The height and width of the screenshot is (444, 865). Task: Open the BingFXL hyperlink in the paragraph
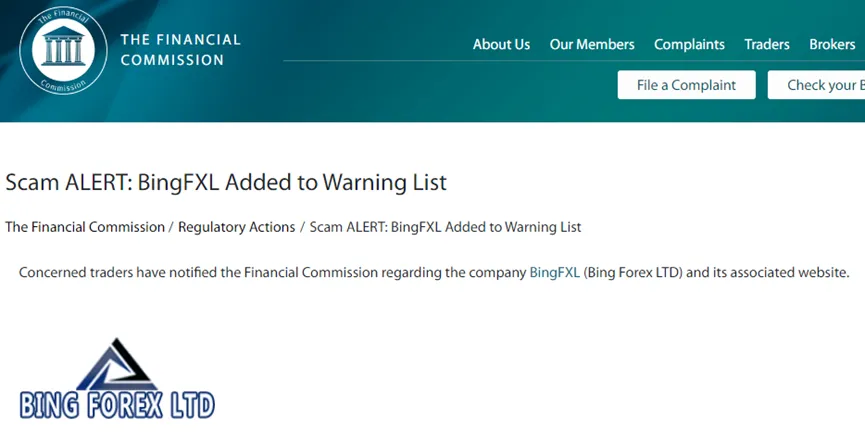pyautogui.click(x=554, y=272)
